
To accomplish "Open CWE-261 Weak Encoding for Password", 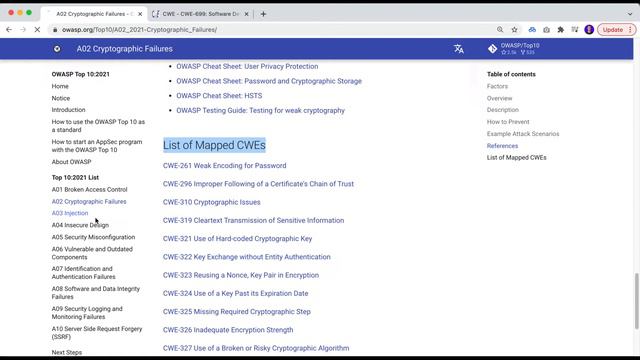I will (224, 165).
